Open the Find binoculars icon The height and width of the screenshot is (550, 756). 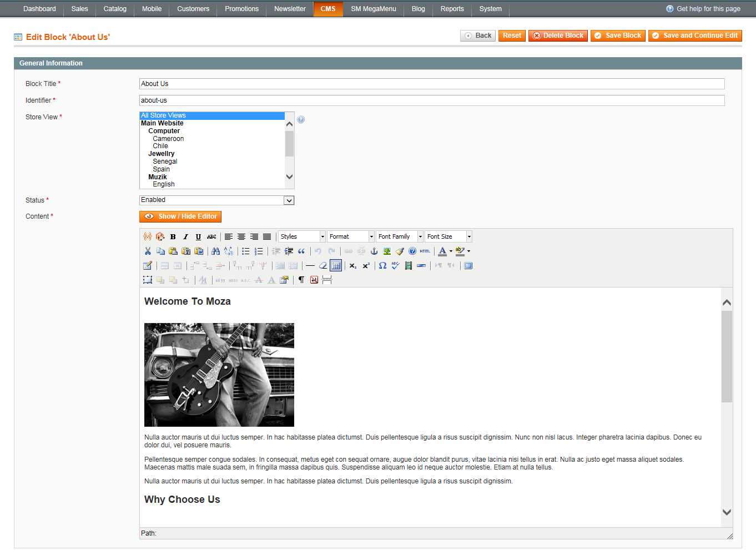pos(216,251)
